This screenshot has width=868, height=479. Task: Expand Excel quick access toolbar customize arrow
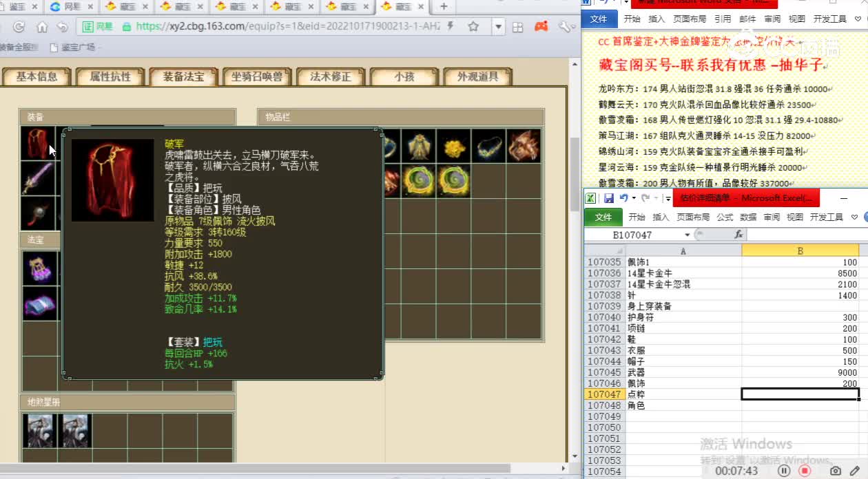(668, 198)
